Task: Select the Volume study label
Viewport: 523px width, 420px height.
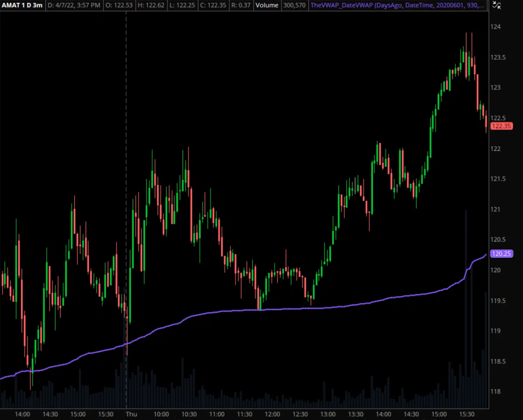Action: click(x=267, y=5)
